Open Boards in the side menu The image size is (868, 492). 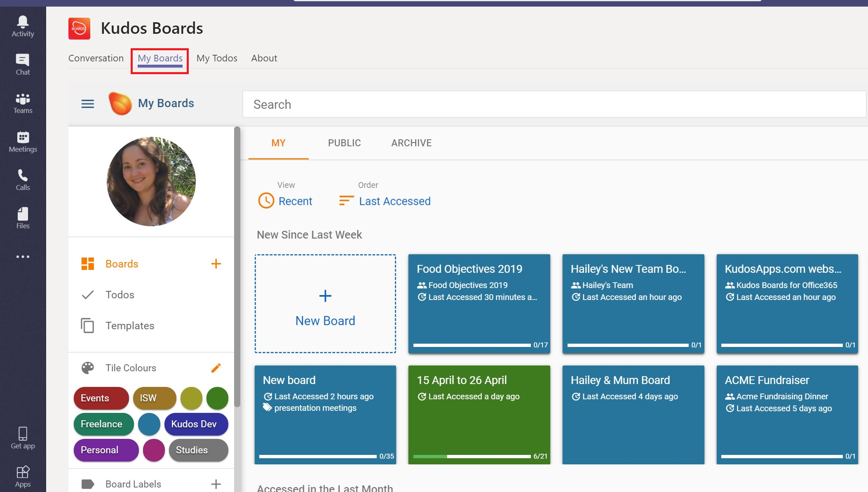122,264
